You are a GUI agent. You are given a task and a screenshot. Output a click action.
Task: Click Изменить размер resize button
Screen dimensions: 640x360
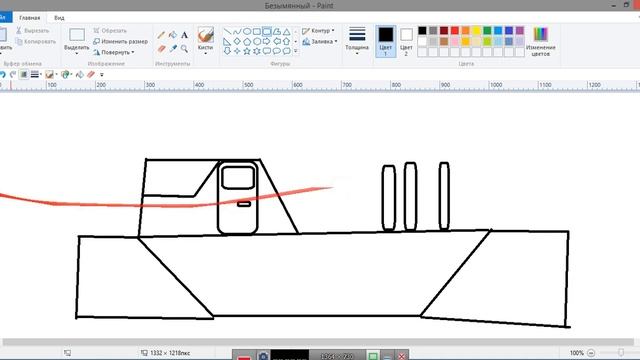coord(120,42)
